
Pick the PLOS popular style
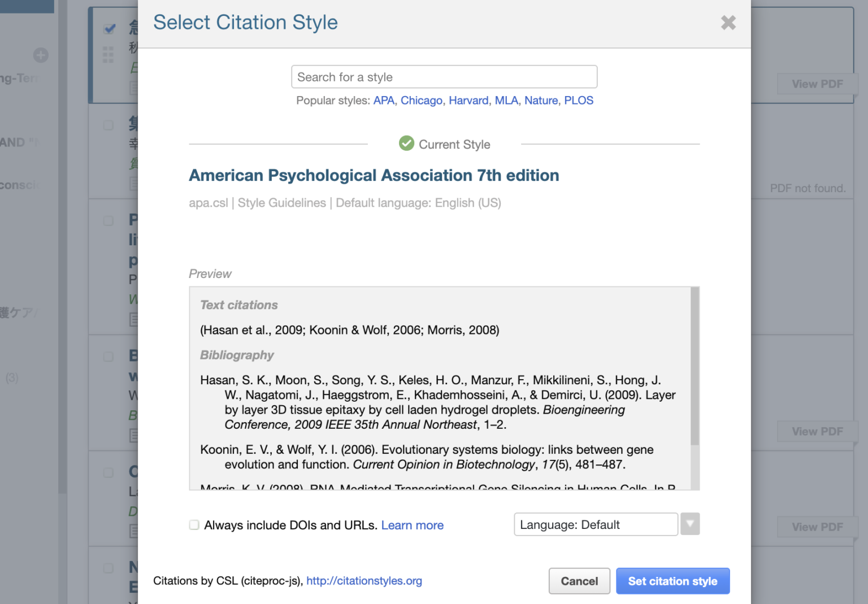tap(578, 101)
